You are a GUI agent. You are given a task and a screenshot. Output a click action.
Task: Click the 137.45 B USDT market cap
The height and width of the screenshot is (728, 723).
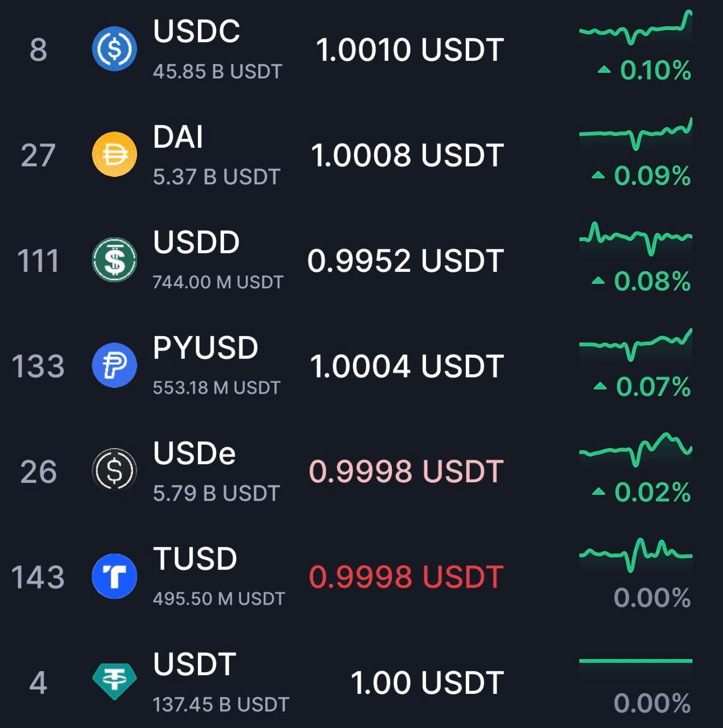tap(221, 705)
